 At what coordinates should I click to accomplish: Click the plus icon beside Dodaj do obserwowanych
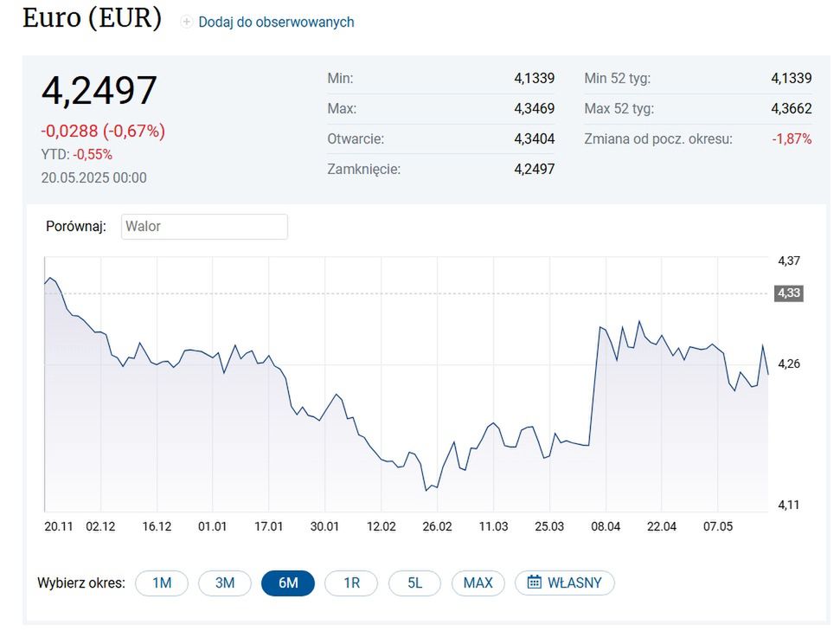187,22
